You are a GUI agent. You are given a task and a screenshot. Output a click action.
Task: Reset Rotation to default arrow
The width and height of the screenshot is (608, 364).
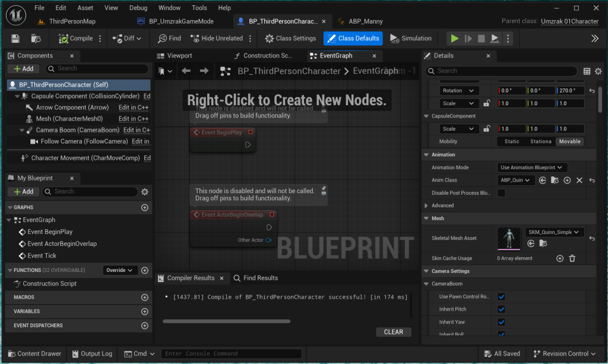click(x=592, y=91)
